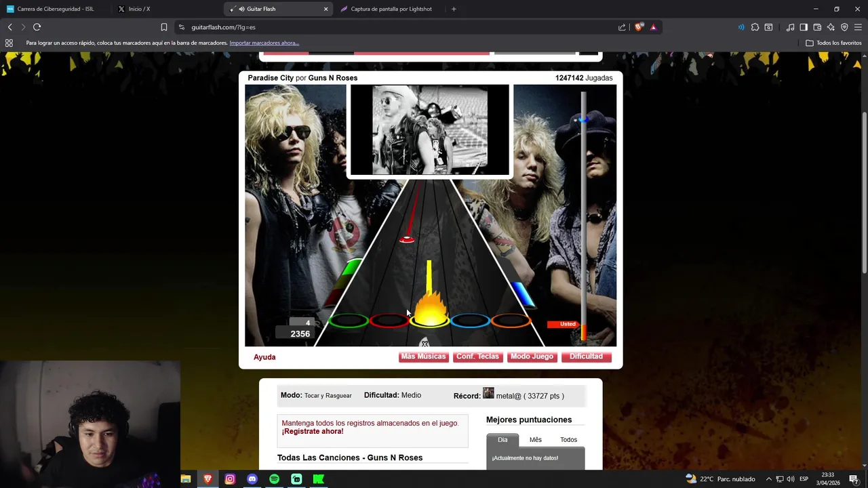Open Instagram from the taskbar
Screen dimensions: 868x488
[230, 479]
